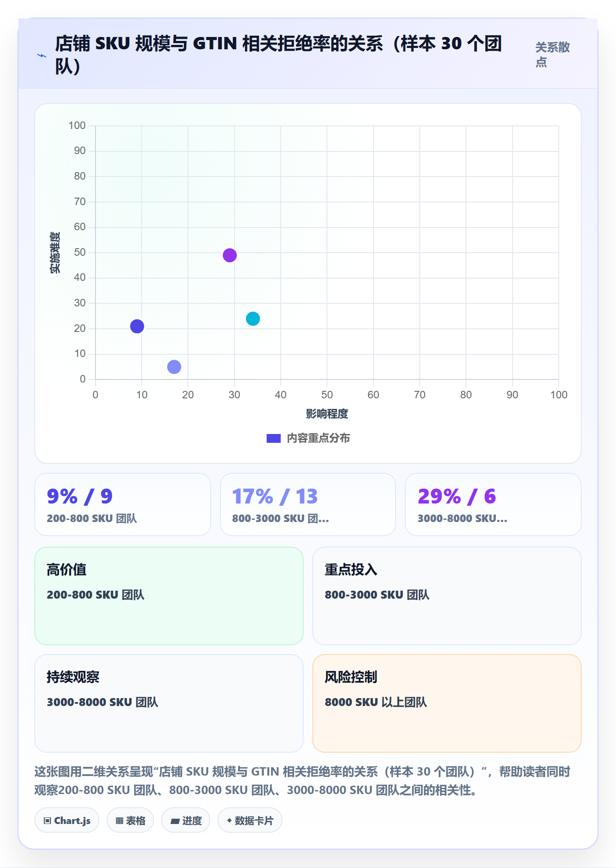Open the 持续观察 quadrant card

tap(169, 703)
